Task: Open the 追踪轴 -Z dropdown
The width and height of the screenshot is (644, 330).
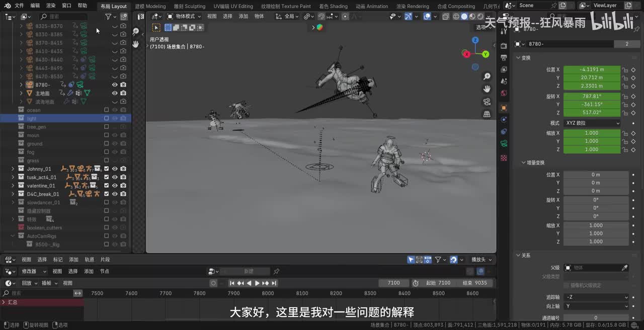Action: 597,297
